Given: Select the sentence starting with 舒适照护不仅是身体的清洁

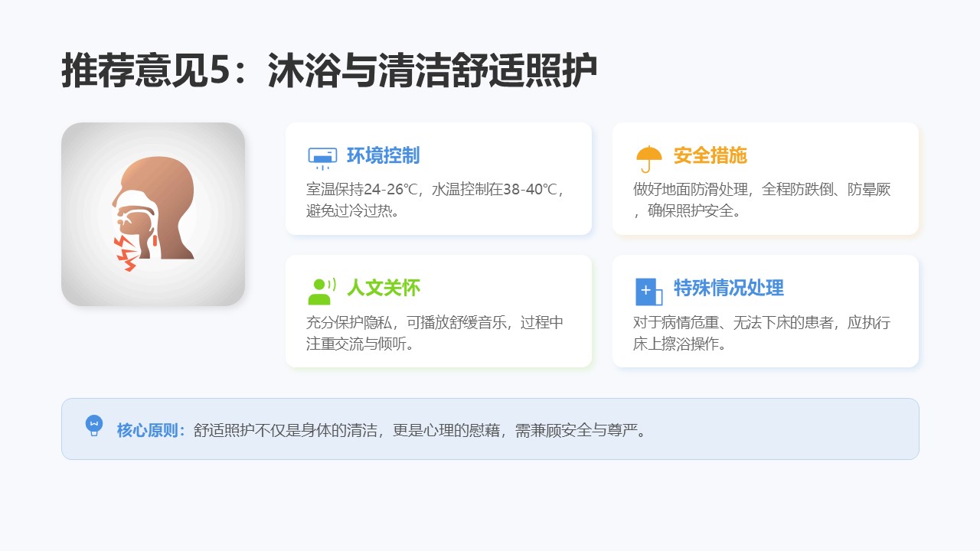Looking at the screenshot, I should tap(420, 429).
